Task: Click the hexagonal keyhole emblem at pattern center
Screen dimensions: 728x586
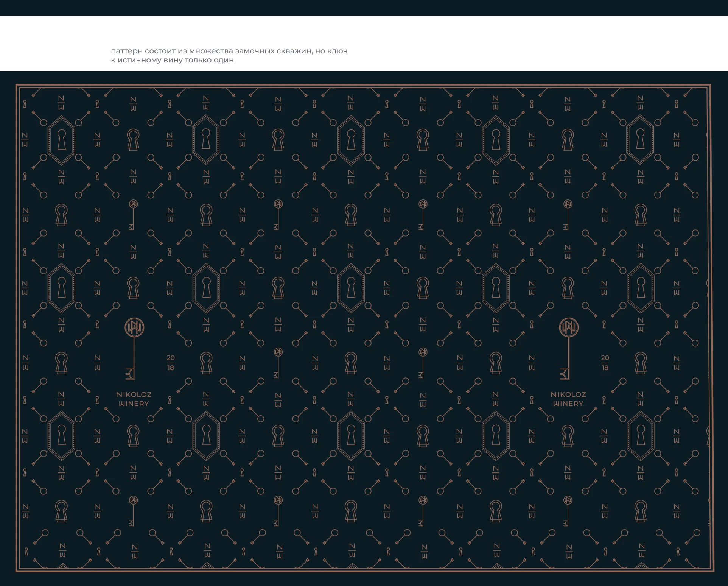Action: click(351, 288)
